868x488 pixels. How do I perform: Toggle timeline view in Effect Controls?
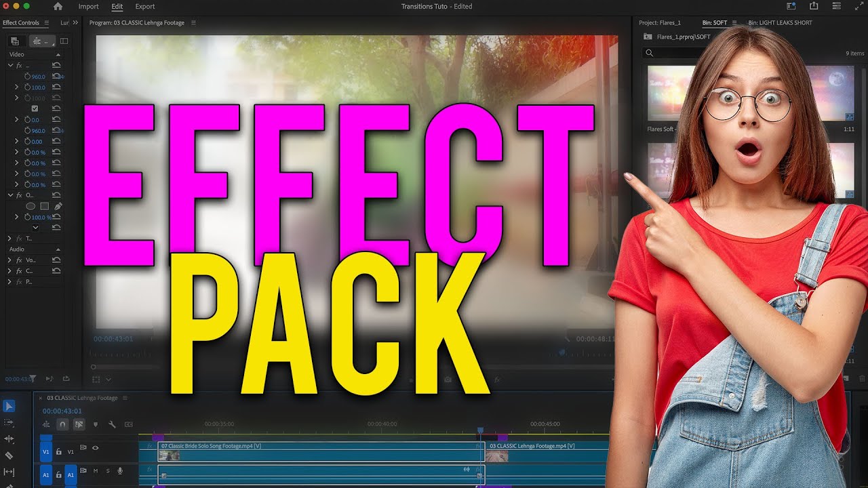tap(64, 41)
